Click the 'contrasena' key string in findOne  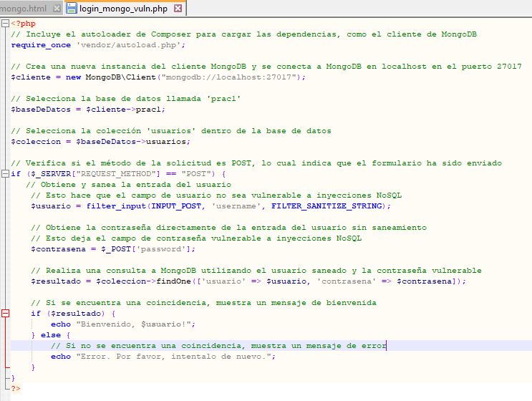(x=347, y=281)
